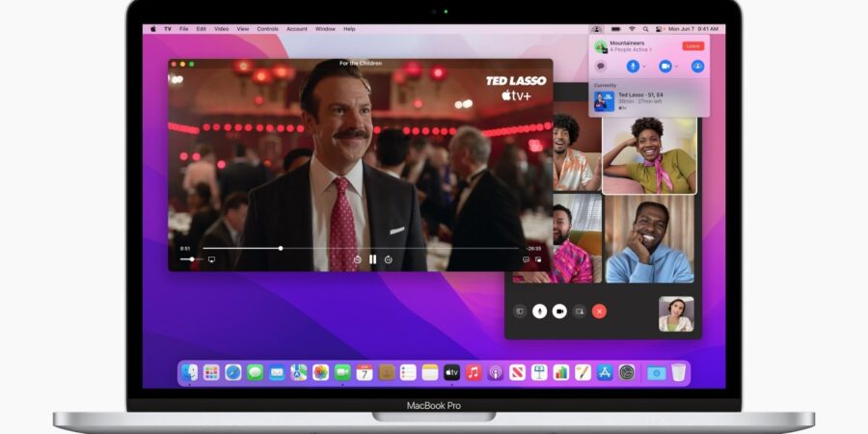Select participant in blue hoodie
This screenshot has height=434, width=868.
click(x=649, y=238)
